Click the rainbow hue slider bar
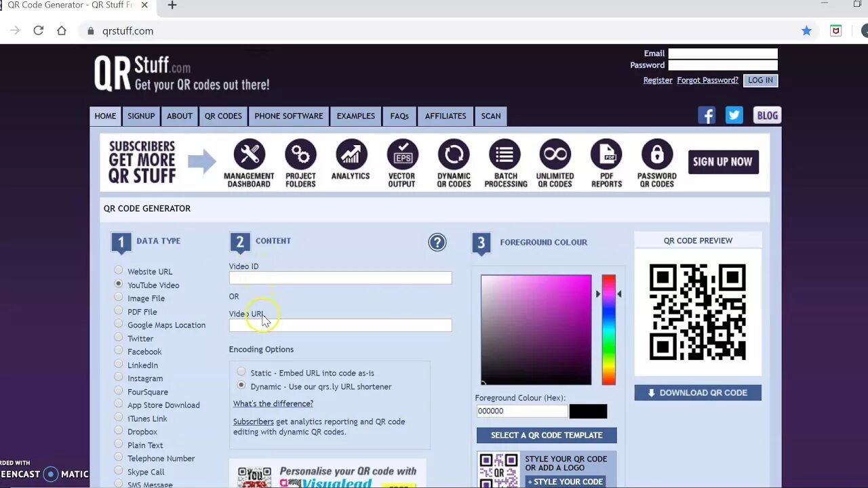 click(x=609, y=329)
